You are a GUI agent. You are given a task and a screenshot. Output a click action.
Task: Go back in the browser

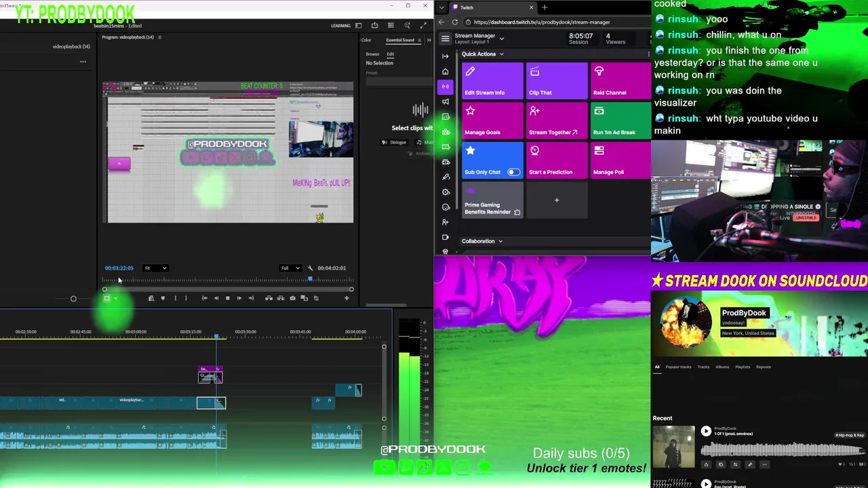point(443,22)
